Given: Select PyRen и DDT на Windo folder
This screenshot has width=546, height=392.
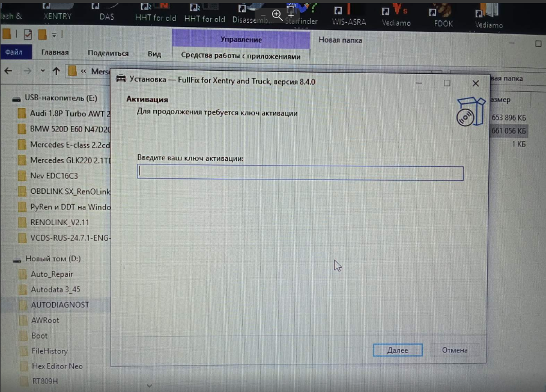Looking at the screenshot, I should [64, 207].
